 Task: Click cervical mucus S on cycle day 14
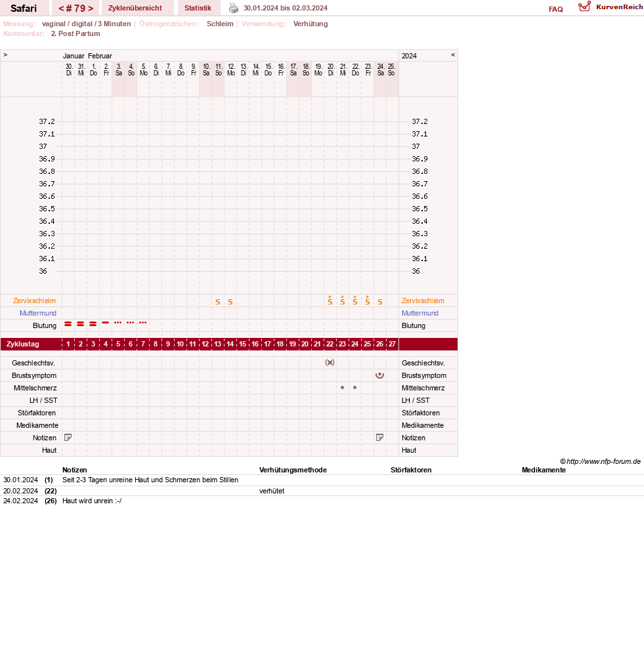click(230, 302)
